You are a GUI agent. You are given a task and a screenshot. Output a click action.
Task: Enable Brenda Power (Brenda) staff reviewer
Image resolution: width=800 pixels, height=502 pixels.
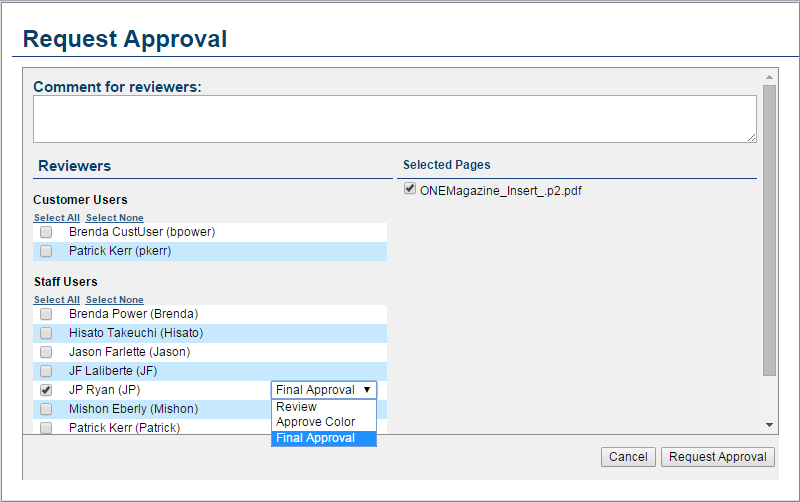(46, 314)
